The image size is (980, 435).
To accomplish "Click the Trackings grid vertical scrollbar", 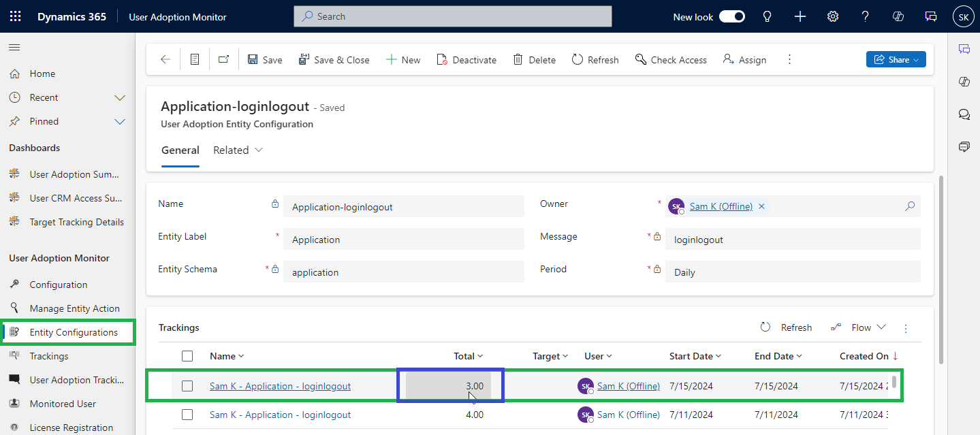I will tap(894, 381).
